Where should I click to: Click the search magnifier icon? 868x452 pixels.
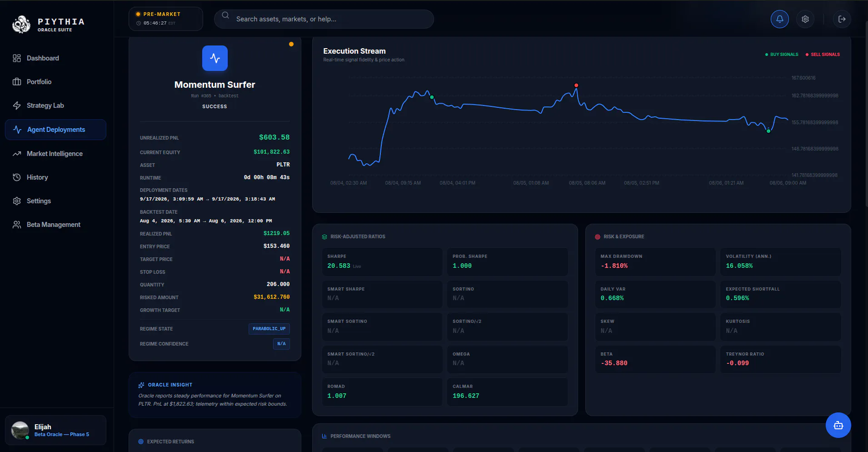point(225,15)
